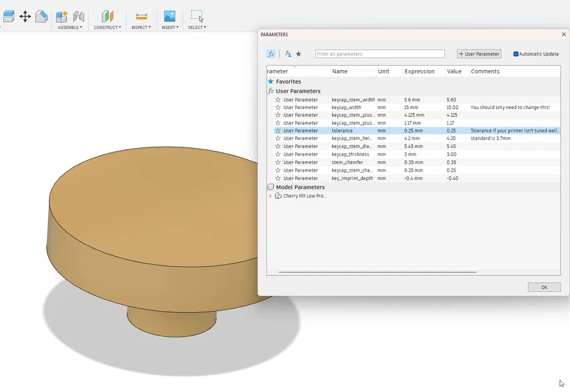Select the Favorites group row
The width and height of the screenshot is (570, 392).
[x=413, y=82]
